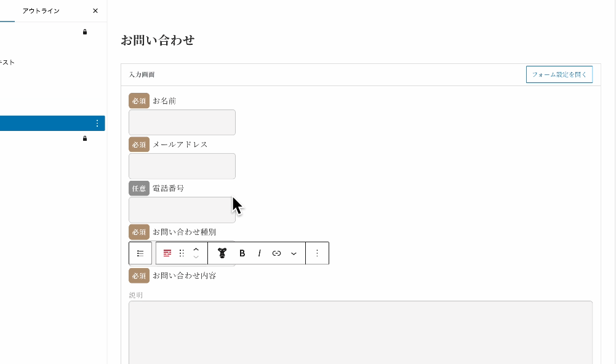The width and height of the screenshot is (616, 364).
Task: Toggle the lock below the selected blue block
Action: coord(85,138)
